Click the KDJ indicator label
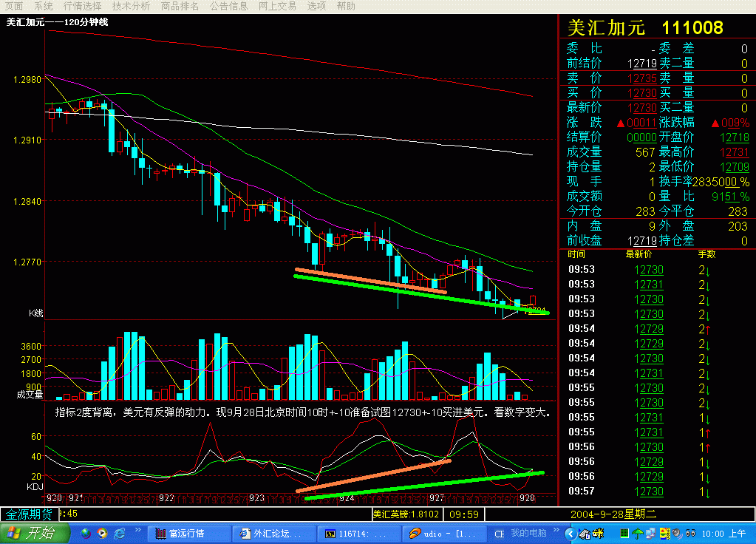Screen dimensions: 756x544 35,486
